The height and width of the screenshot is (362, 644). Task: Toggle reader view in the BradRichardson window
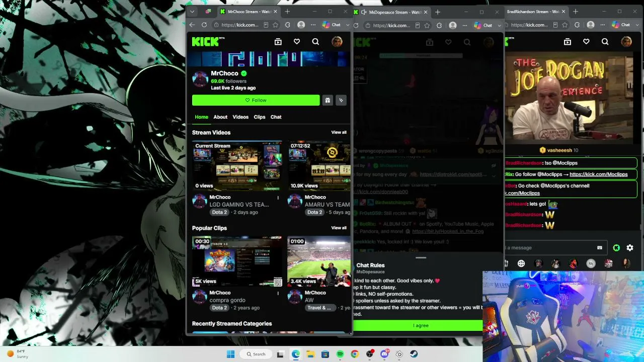[x=555, y=25]
